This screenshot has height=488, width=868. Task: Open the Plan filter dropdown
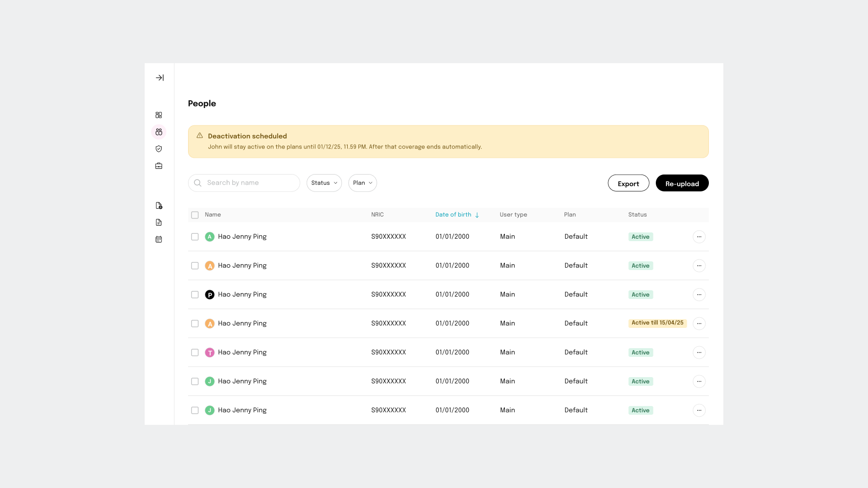click(x=362, y=183)
